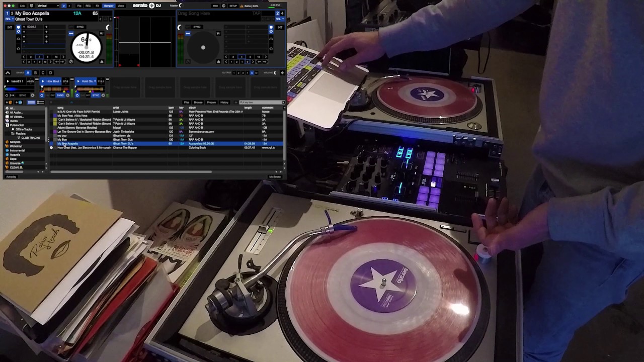This screenshot has height=362, width=644.
Task: Mute the sampler output speaker icon
Action: click(283, 73)
